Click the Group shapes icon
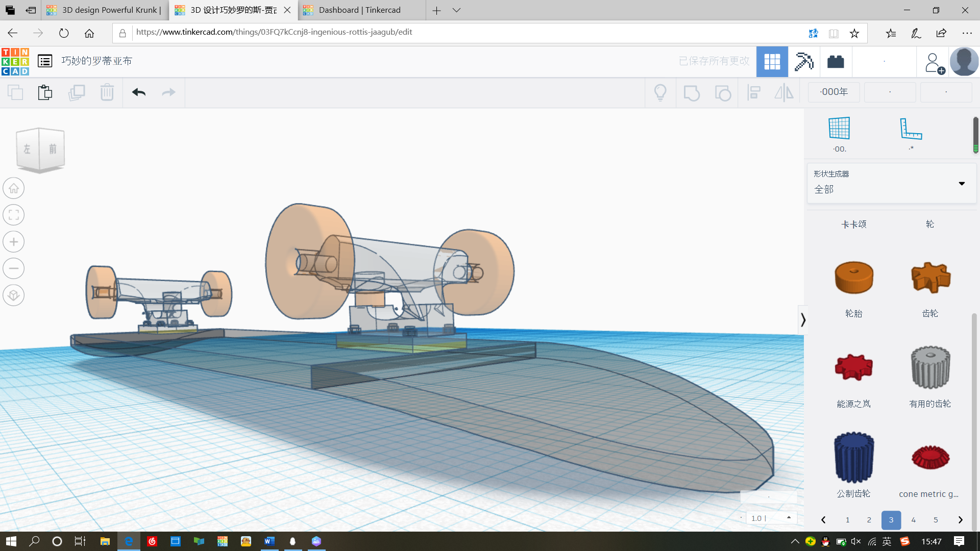 tap(692, 93)
